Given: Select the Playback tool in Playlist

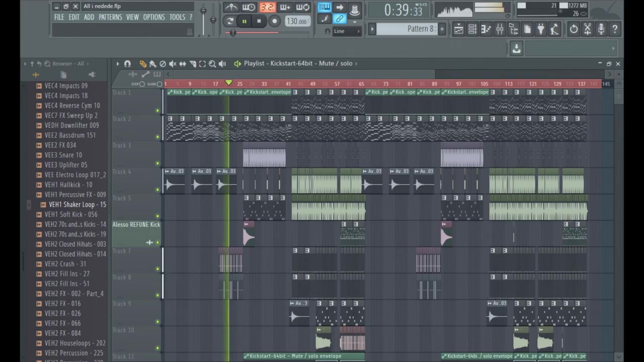Looking at the screenshot, I should 222,64.
